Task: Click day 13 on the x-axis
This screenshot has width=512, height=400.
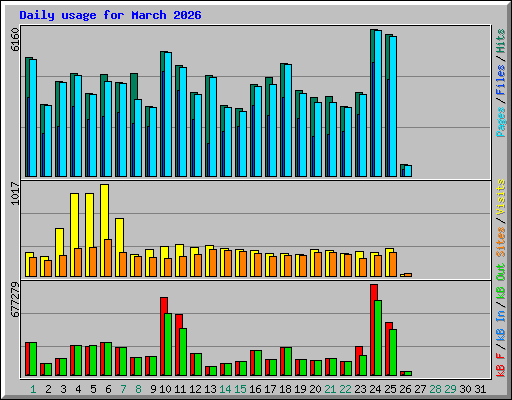Action: (x=210, y=389)
